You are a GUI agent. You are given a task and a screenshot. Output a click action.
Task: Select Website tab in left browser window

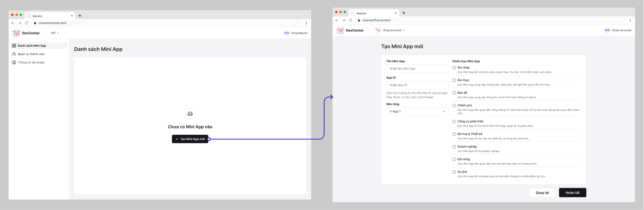[x=50, y=16]
